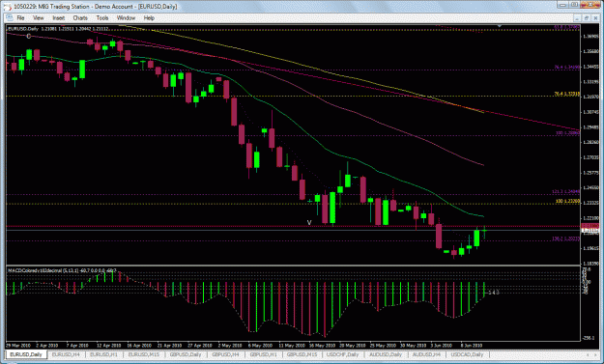Click the 'C' wave label on chart
The image size is (604, 364).
click(29, 36)
